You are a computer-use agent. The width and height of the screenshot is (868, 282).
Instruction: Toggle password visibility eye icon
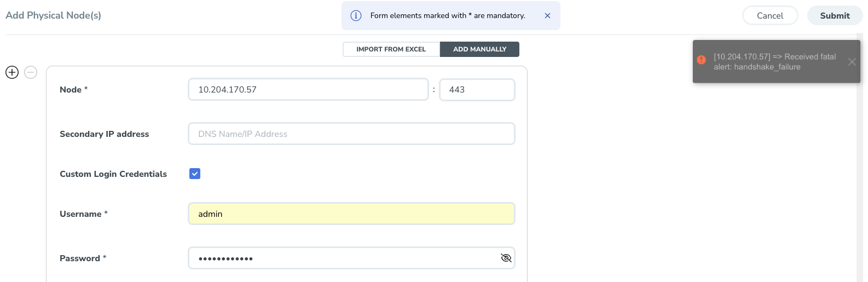pyautogui.click(x=506, y=258)
